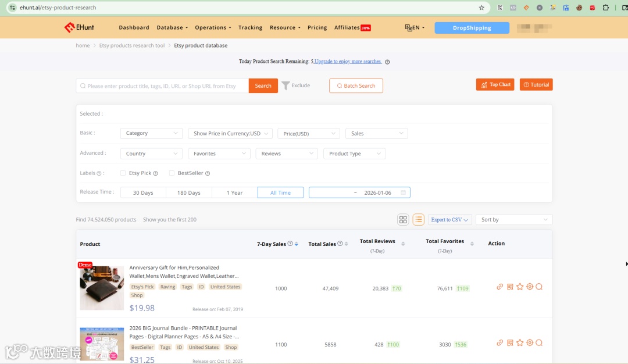The width and height of the screenshot is (628, 364).
Task: Open the calendar icon in date range
Action: (x=404, y=192)
